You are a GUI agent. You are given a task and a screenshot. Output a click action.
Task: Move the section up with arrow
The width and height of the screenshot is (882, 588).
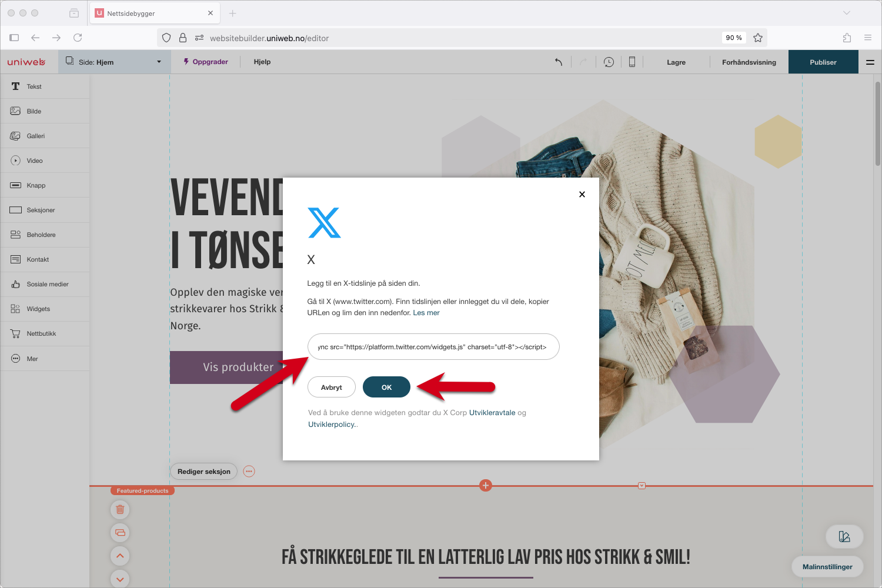[x=120, y=556]
